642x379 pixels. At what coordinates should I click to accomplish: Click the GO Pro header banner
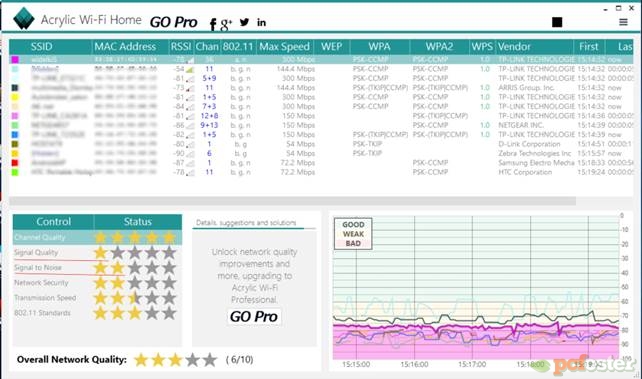pos(174,22)
